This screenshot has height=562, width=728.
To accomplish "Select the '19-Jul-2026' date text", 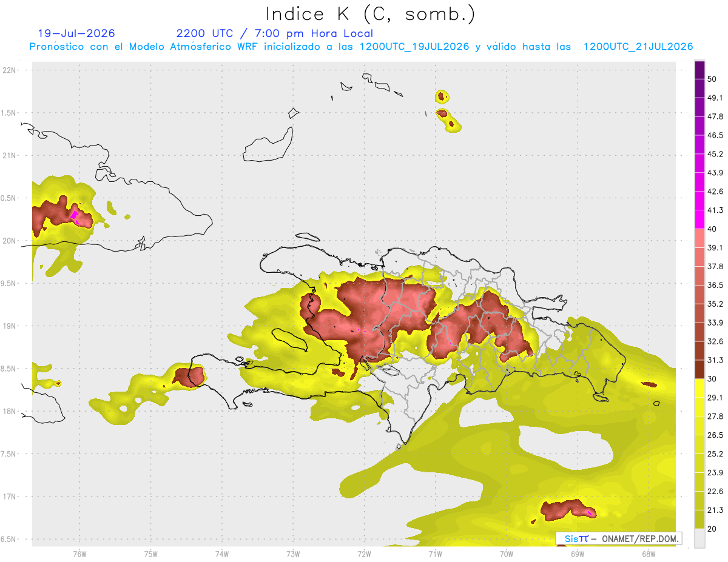I will [76, 33].
